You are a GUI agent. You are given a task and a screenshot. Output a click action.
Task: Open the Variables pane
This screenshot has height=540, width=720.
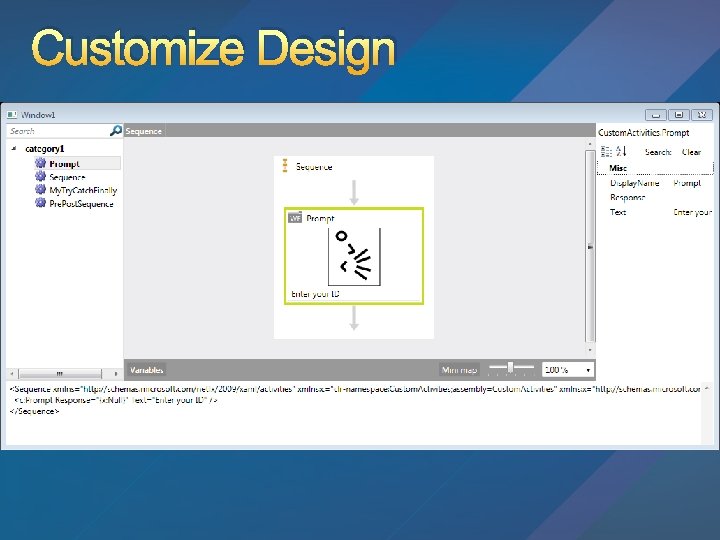click(x=146, y=370)
